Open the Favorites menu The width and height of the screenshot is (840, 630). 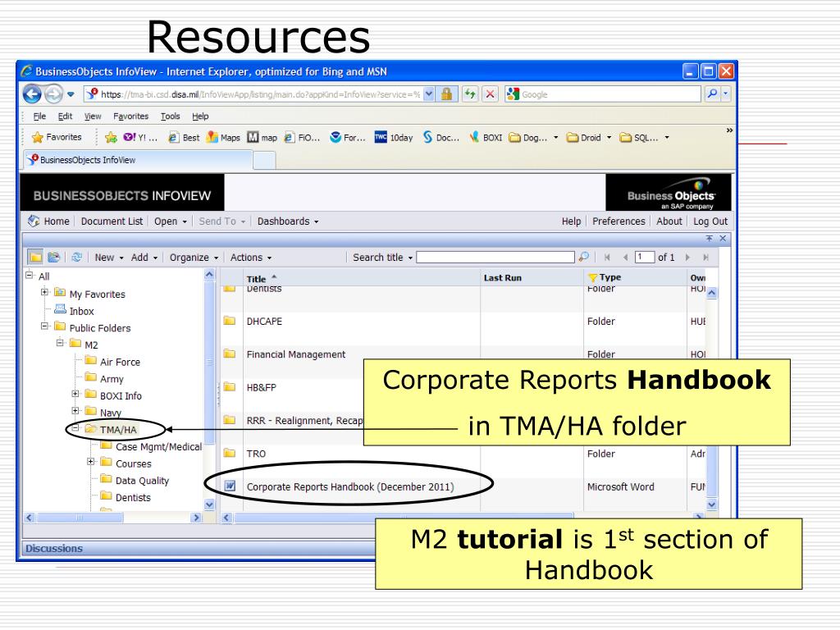130,116
